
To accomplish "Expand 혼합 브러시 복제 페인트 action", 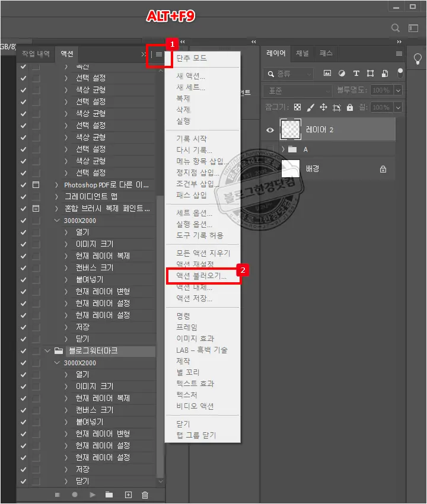I will pyautogui.click(x=56, y=209).
